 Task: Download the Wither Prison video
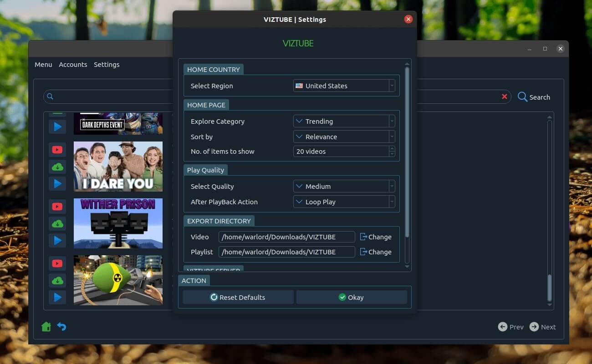(57, 223)
